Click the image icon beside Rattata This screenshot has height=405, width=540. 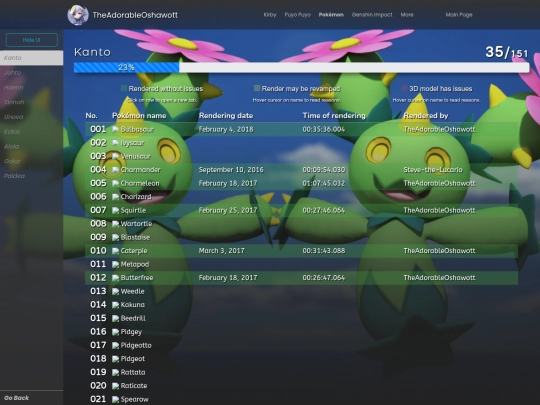click(x=115, y=372)
